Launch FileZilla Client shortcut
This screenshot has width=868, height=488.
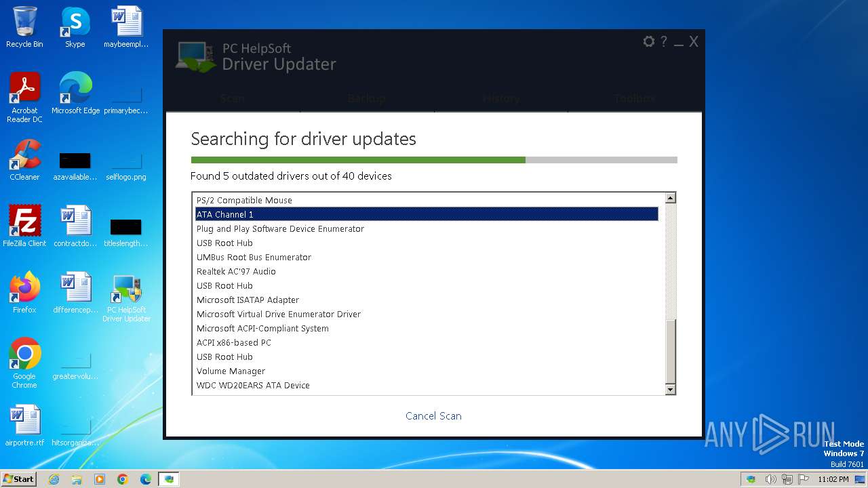[24, 226]
